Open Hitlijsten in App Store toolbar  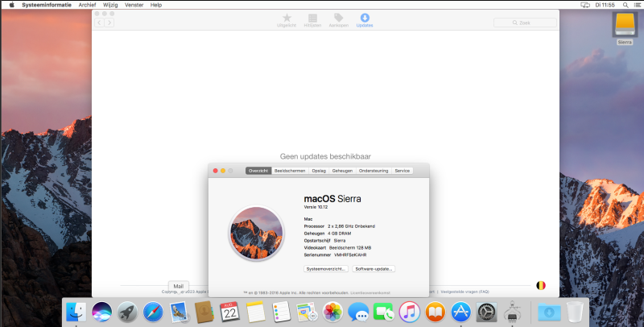tap(312, 21)
